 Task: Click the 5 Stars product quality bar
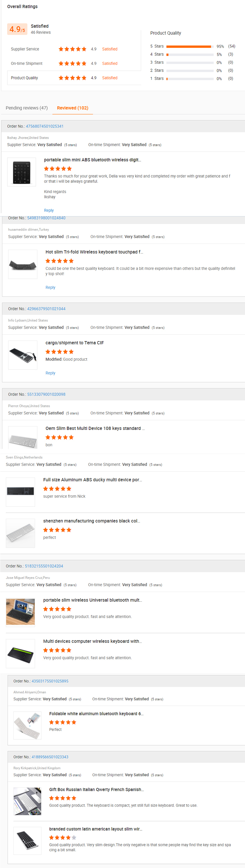tap(190, 46)
